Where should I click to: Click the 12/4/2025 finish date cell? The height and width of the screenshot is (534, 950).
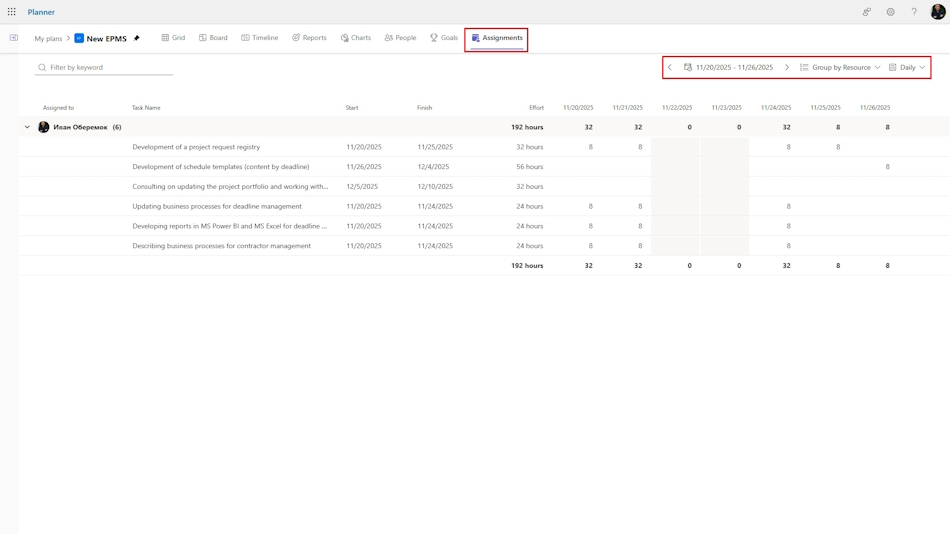(x=433, y=167)
